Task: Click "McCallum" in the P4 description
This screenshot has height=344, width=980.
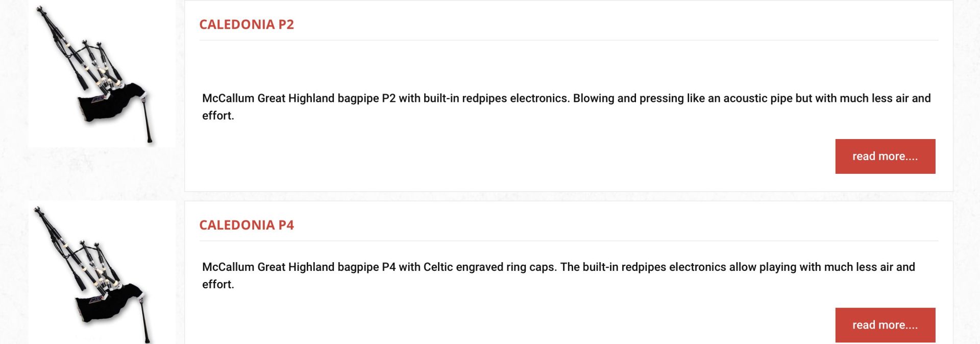Action: 228,267
